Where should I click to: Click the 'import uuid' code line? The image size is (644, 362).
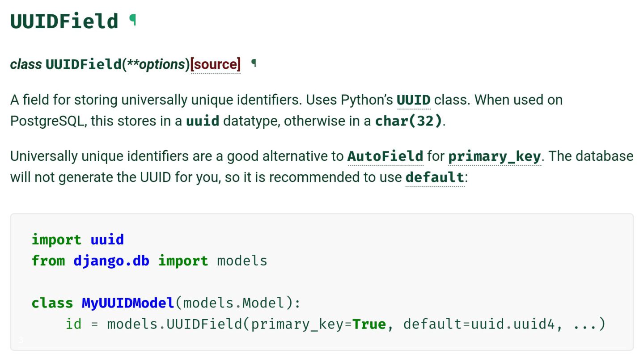78,240
